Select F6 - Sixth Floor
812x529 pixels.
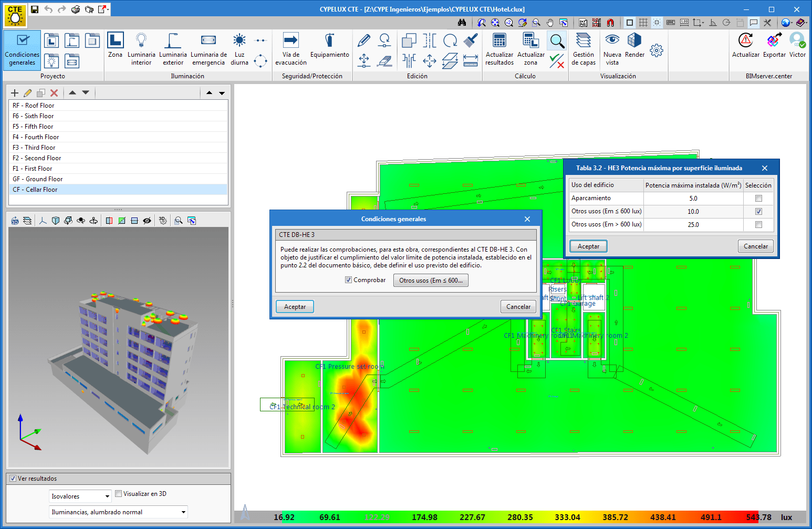point(118,116)
